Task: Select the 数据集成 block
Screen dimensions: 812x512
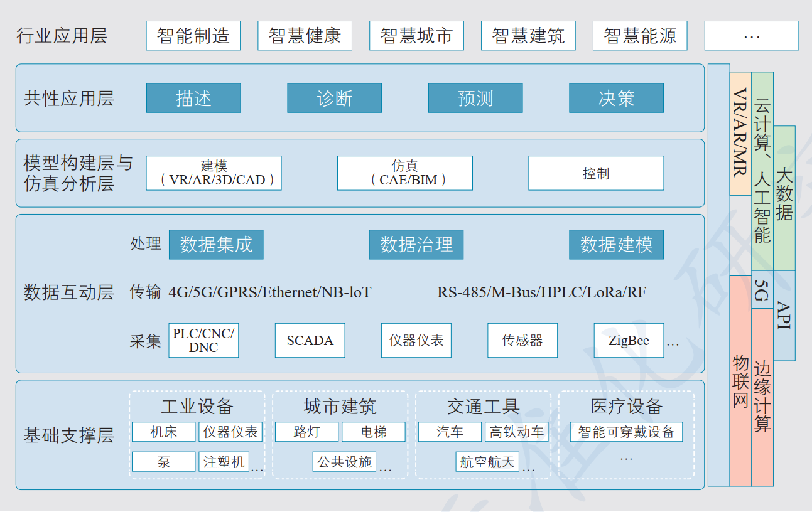Action: [x=216, y=245]
